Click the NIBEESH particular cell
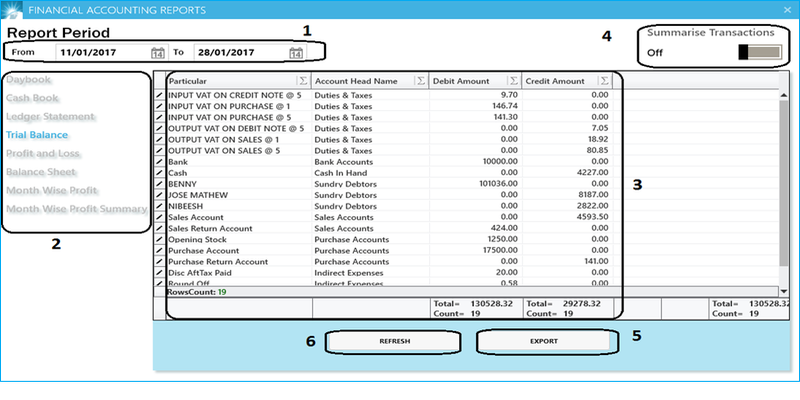Screen dimensions: 800x400 pyautogui.click(x=239, y=207)
